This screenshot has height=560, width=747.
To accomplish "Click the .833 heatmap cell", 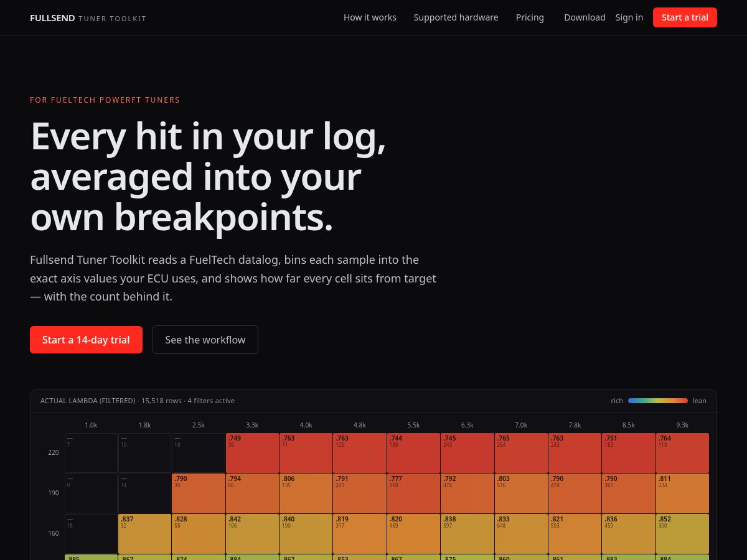I will [x=521, y=534].
